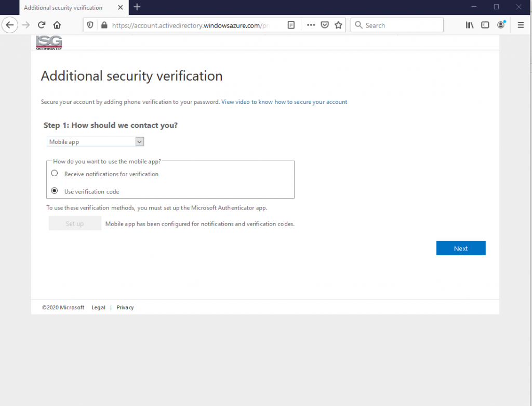Viewport: 532px width, 406px height.
Task: Click the ©2020 Microsoft footer text
Action: tap(63, 308)
